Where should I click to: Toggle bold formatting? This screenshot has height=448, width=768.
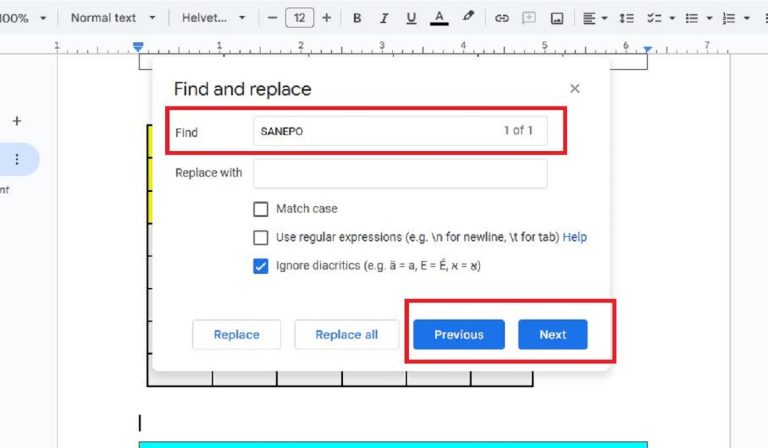(x=357, y=18)
